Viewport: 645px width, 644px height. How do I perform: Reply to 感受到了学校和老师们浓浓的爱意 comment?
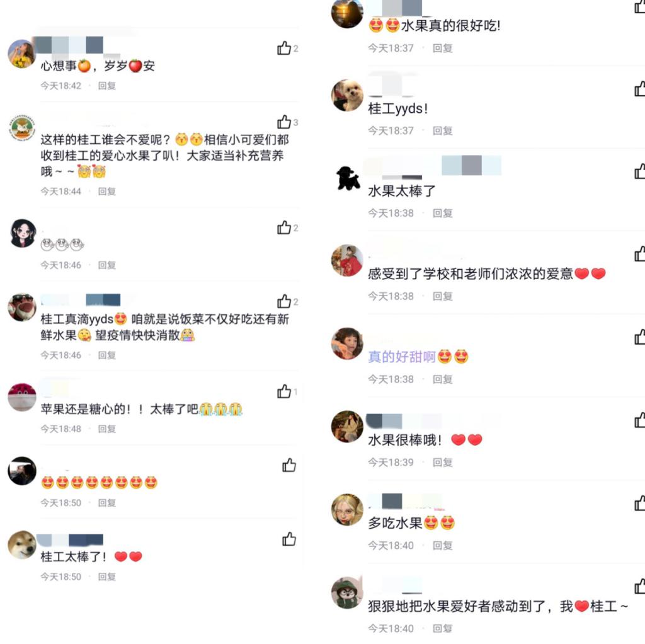[443, 296]
